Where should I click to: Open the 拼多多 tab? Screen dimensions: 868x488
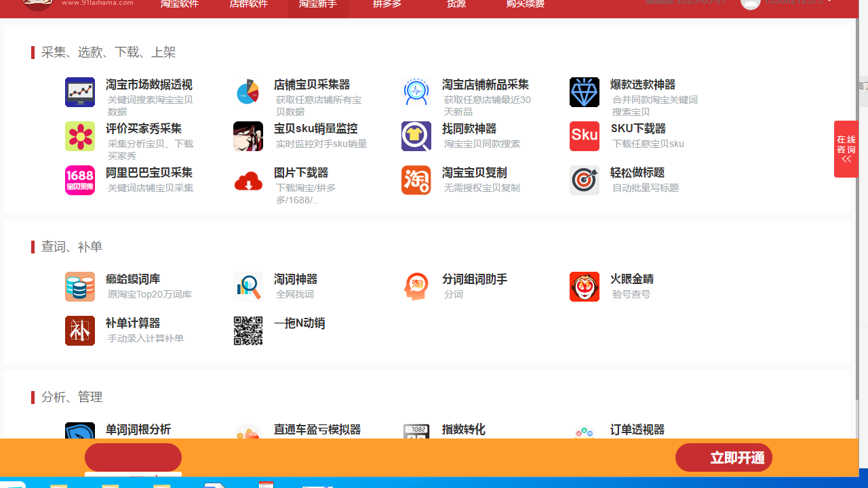387,4
